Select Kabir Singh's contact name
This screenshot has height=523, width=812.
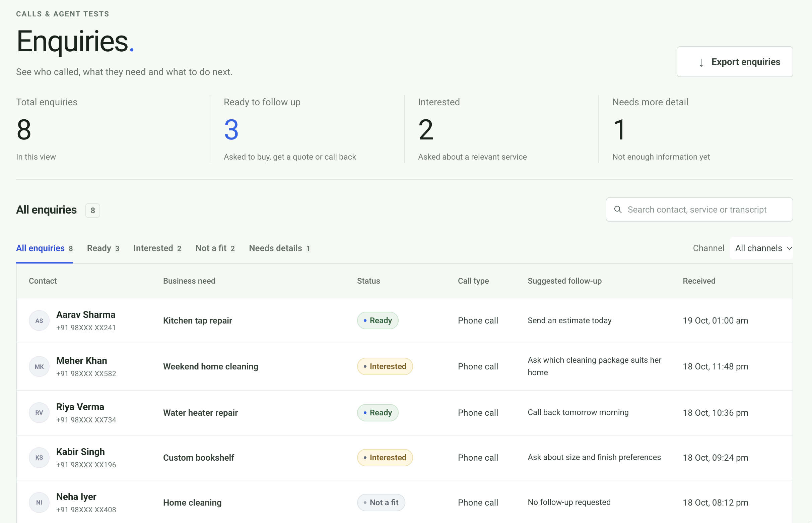point(80,452)
